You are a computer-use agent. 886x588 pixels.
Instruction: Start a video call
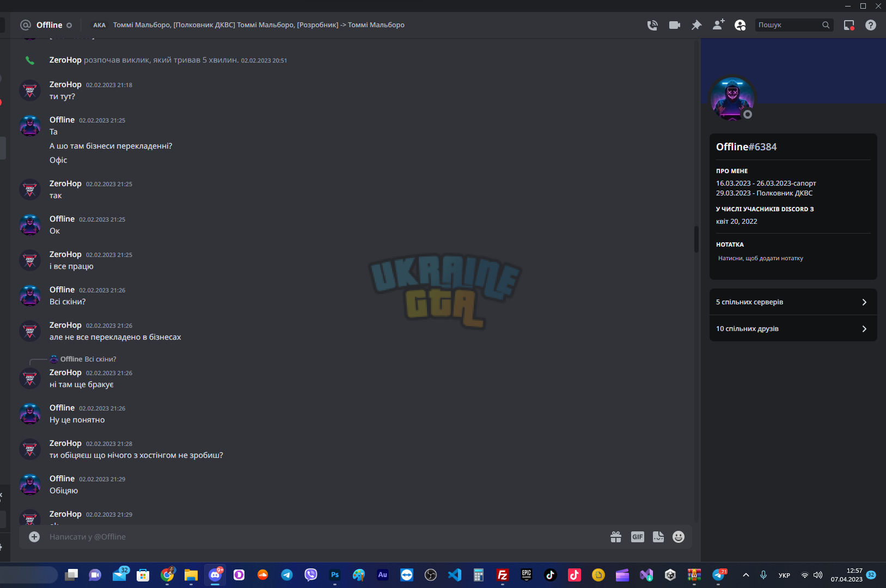(675, 25)
